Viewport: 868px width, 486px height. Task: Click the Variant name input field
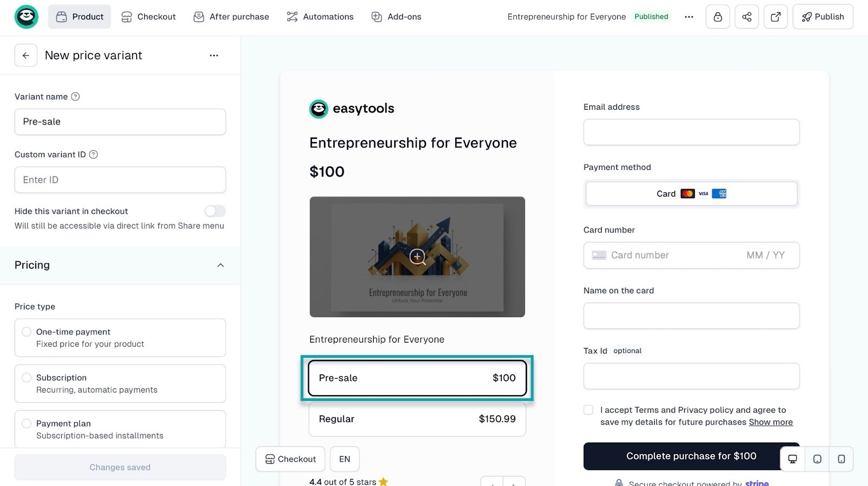(x=120, y=122)
